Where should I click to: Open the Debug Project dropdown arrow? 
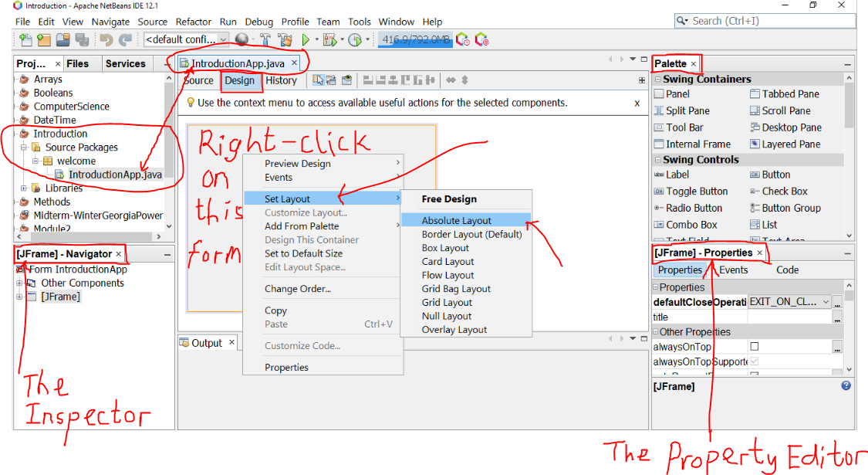[x=342, y=39]
